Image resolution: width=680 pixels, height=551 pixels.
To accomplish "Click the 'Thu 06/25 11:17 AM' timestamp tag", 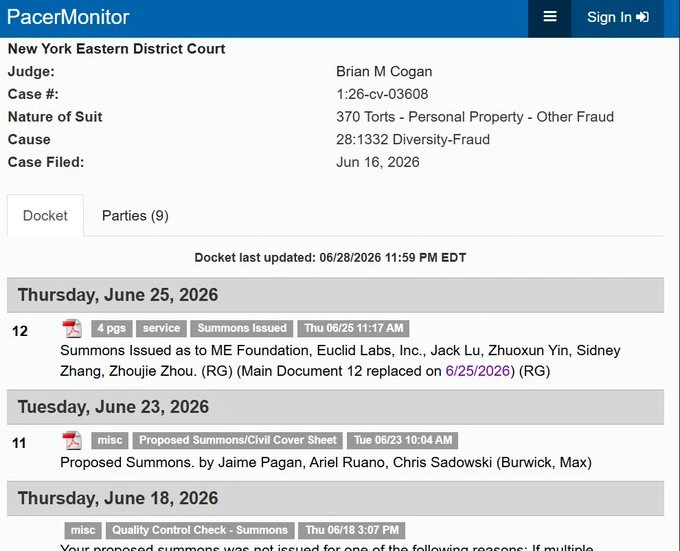I will click(x=353, y=328).
